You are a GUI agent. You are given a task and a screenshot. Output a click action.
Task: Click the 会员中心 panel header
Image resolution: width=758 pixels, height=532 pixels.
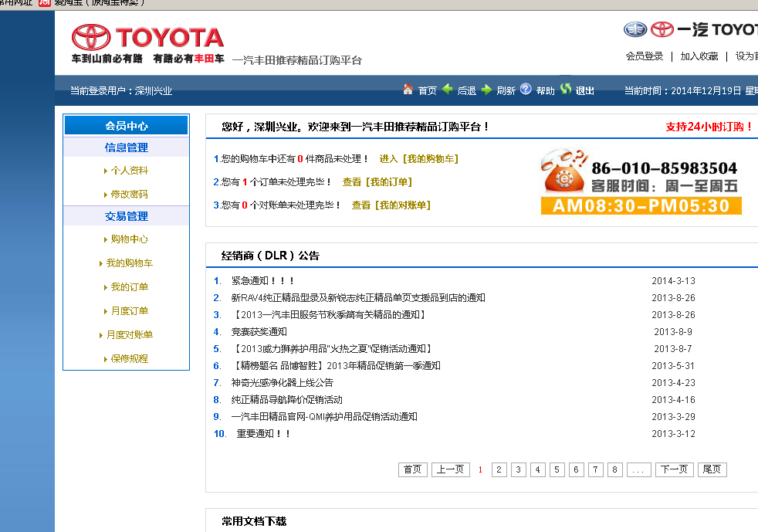[x=126, y=125]
